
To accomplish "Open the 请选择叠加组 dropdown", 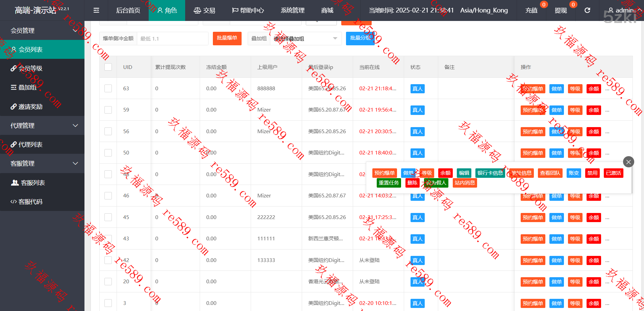I will click(x=305, y=39).
